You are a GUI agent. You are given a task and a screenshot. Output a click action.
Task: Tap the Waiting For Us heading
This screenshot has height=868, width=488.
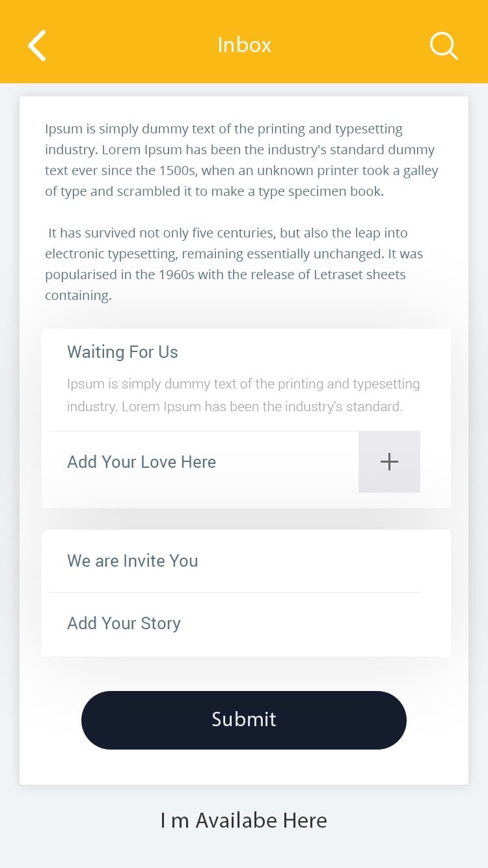point(122,352)
